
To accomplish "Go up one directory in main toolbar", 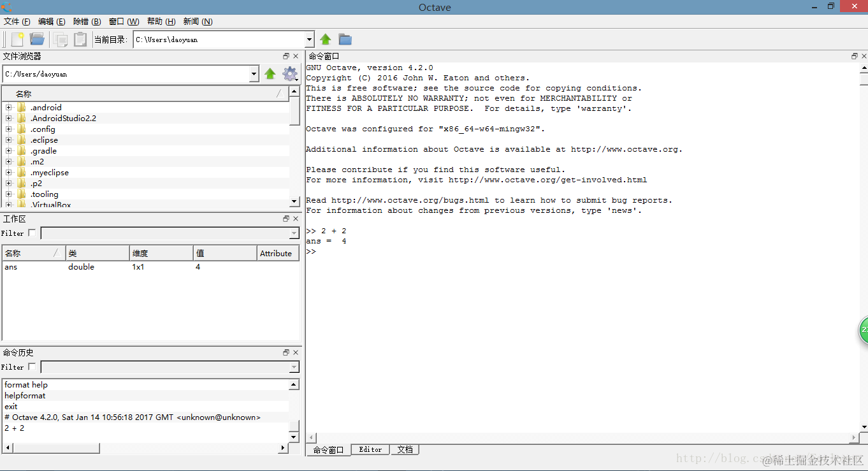I will coord(326,40).
